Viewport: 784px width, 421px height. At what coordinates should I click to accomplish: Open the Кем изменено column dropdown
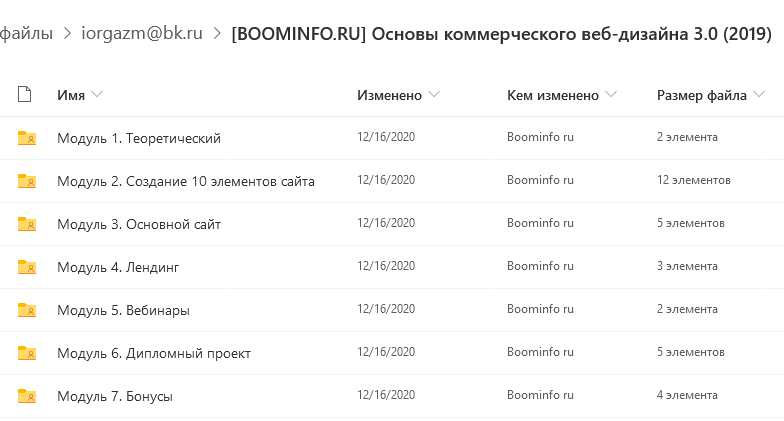(611, 94)
